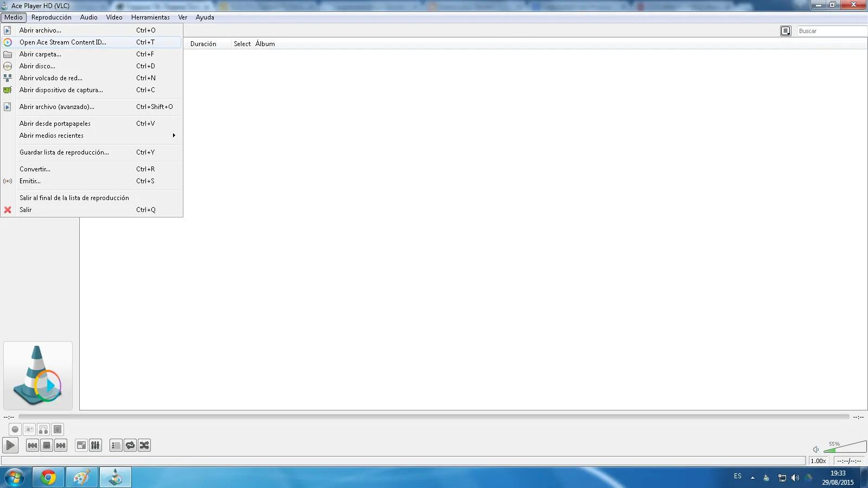Image resolution: width=868 pixels, height=488 pixels.
Task: Open the Audio menu
Action: click(x=89, y=17)
